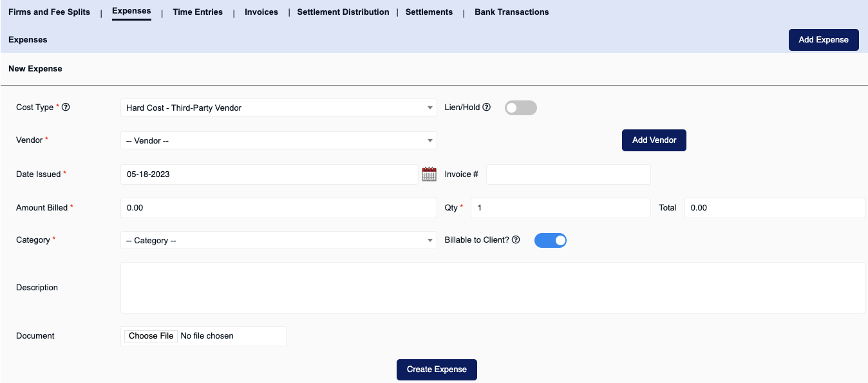Image resolution: width=868 pixels, height=383 pixels.
Task: Switch to the Settlements tab
Action: coord(429,12)
